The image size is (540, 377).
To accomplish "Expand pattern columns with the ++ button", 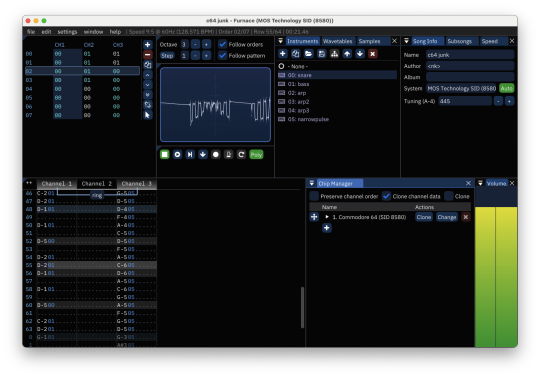I will click(29, 183).
